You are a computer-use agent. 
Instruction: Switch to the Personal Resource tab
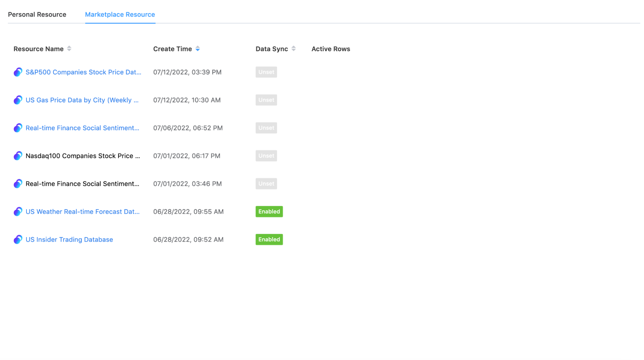pos(37,14)
